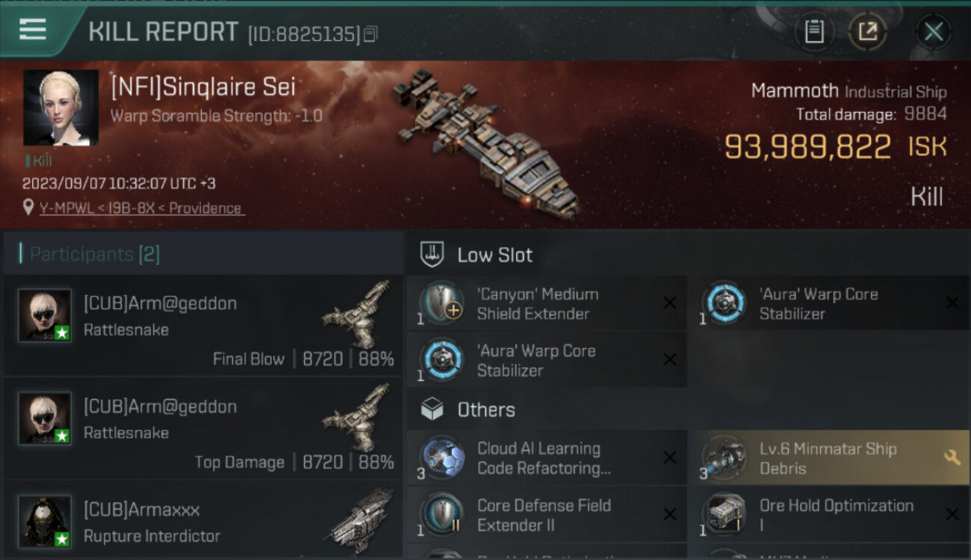The image size is (971, 560).
Task: Open Sinqlaire Sei pilot portrait
Action: (x=61, y=108)
